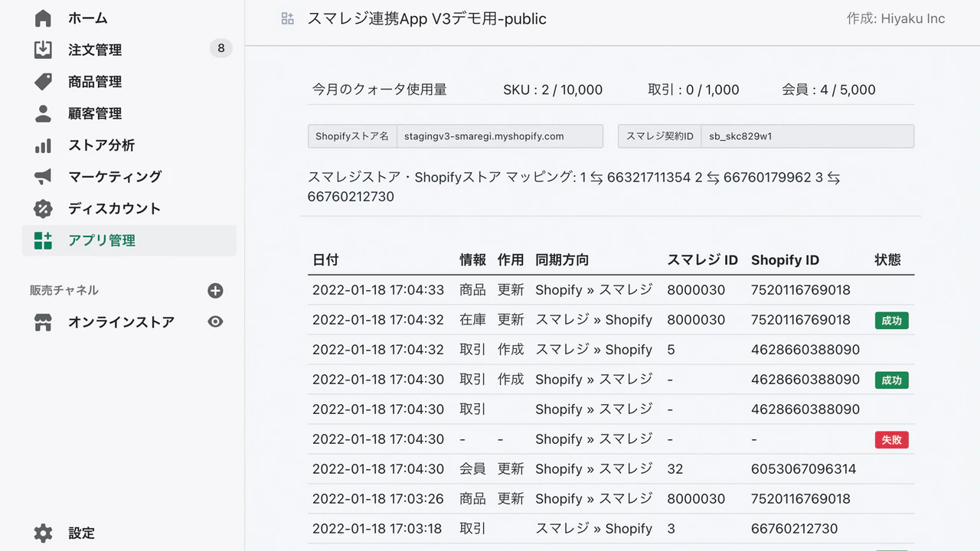Preview online store with eye icon
Screen dimensions: 980x551
(x=215, y=322)
